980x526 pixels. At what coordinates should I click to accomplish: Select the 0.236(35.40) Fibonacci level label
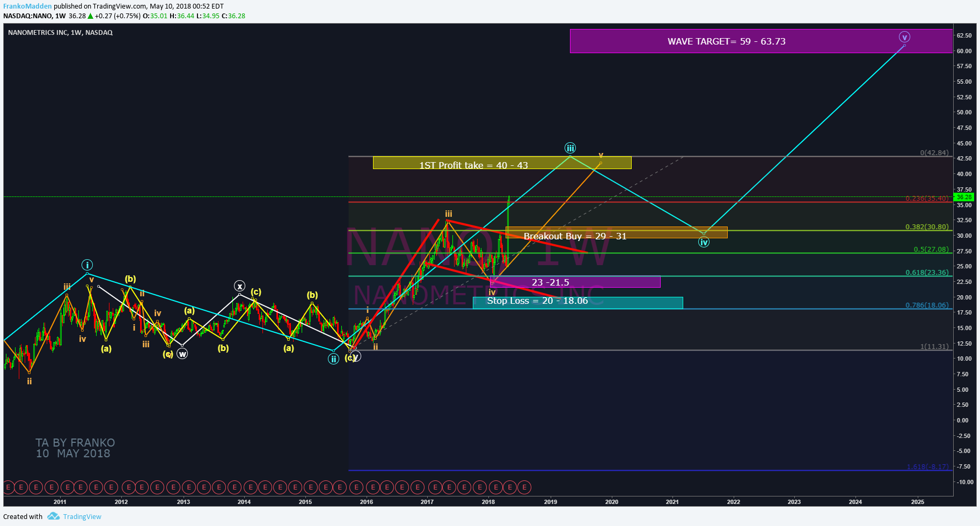pos(927,199)
